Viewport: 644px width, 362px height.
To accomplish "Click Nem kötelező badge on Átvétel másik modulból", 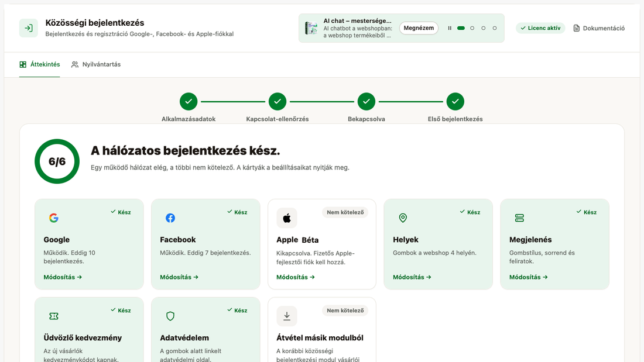I will 345,311.
